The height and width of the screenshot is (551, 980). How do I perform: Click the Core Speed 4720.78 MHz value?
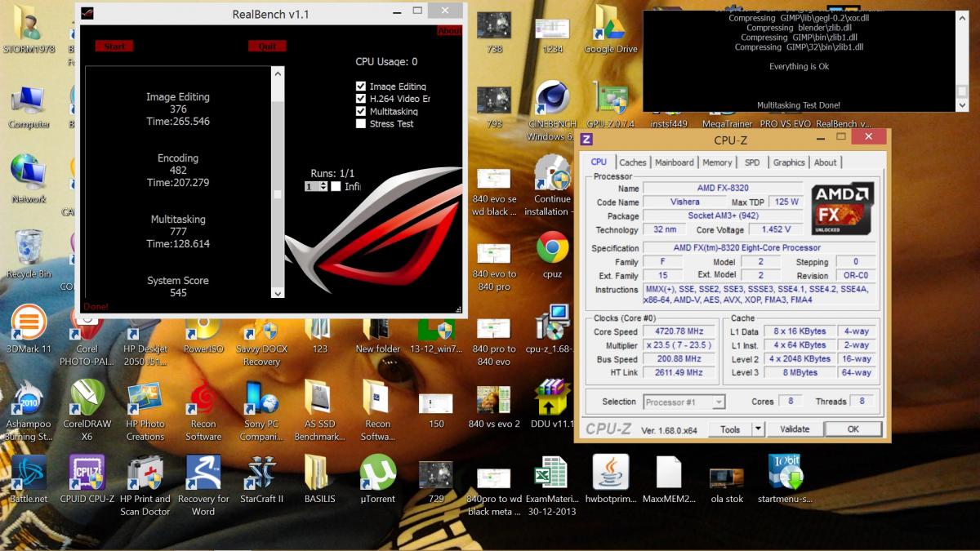point(679,331)
